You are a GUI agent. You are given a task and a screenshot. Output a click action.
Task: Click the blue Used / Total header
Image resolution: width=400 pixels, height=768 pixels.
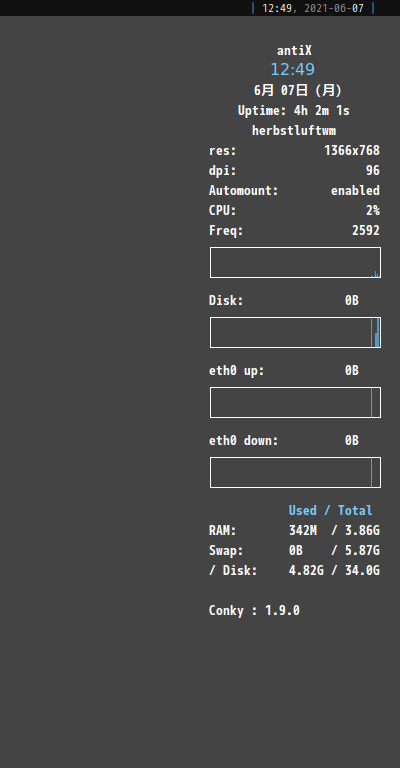(x=330, y=511)
